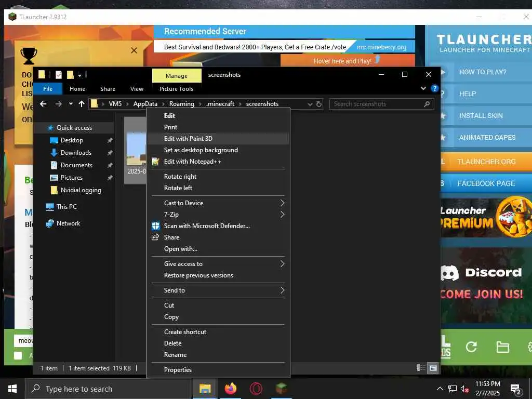The image size is (532, 399).
Task: Expand the 7-Zip submenu
Action: 218,215
